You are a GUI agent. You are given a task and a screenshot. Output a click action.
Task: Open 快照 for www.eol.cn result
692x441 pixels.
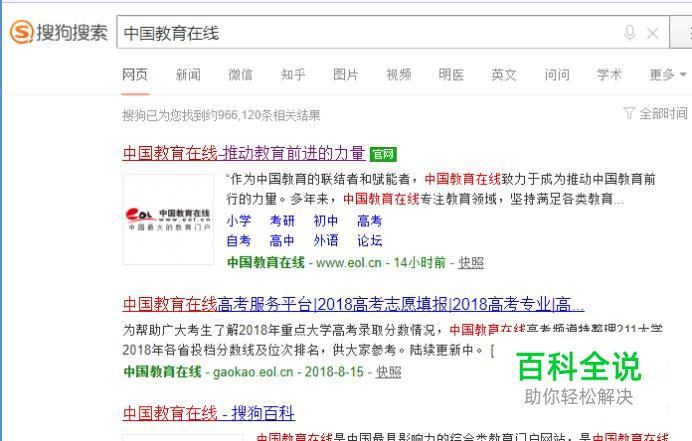(471, 263)
